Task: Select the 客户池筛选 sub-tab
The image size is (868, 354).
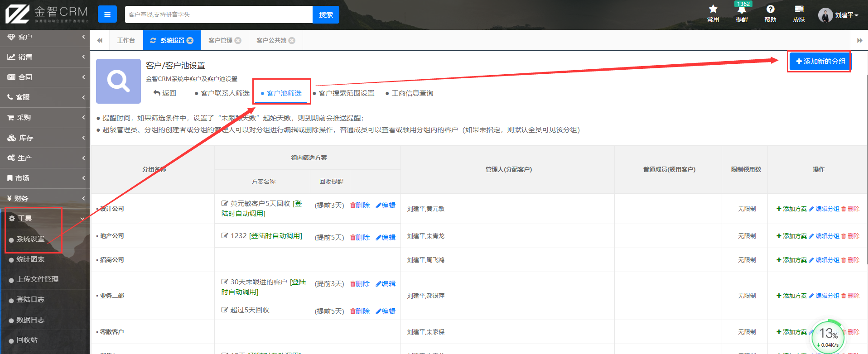Action: (x=281, y=93)
